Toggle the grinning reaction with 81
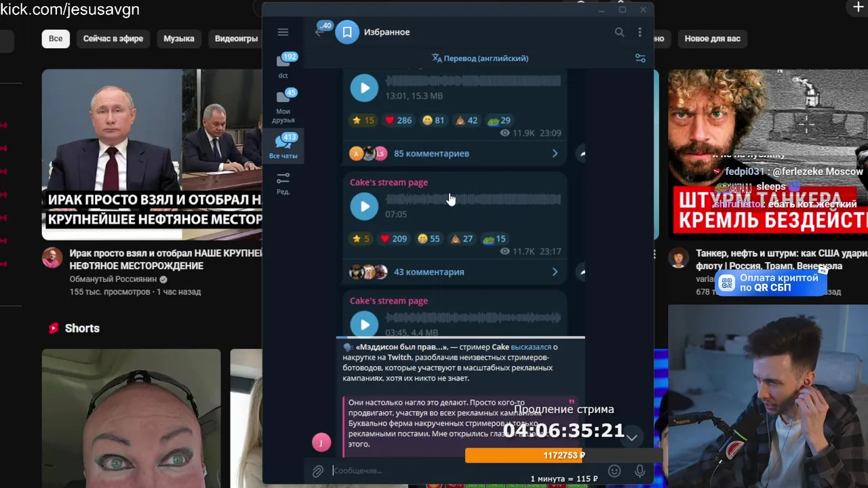868x488 pixels. [433, 121]
